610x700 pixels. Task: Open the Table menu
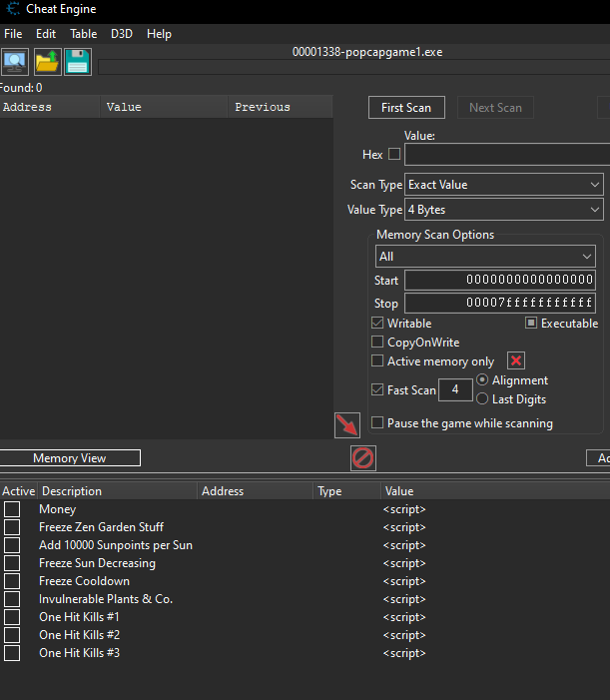(83, 34)
